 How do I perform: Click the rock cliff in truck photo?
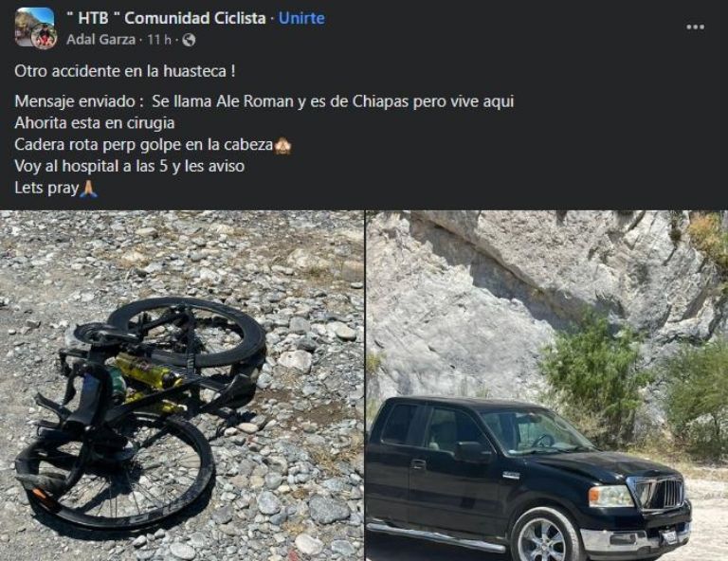point(534,288)
